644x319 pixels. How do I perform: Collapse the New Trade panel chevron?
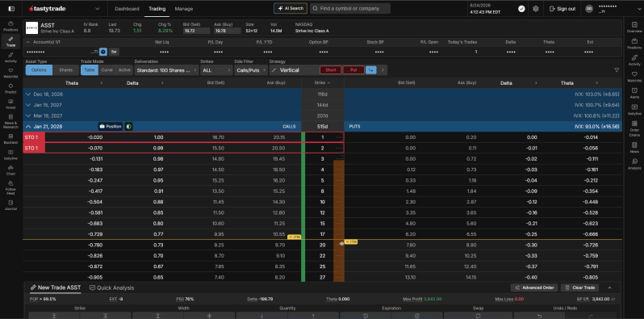609,288
